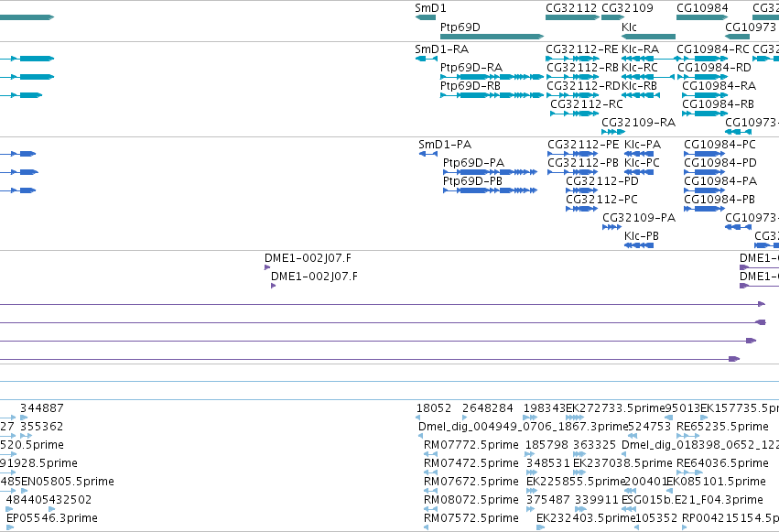Select the CG10984-PB protein glyph
The image size is (779, 532).
click(704, 209)
